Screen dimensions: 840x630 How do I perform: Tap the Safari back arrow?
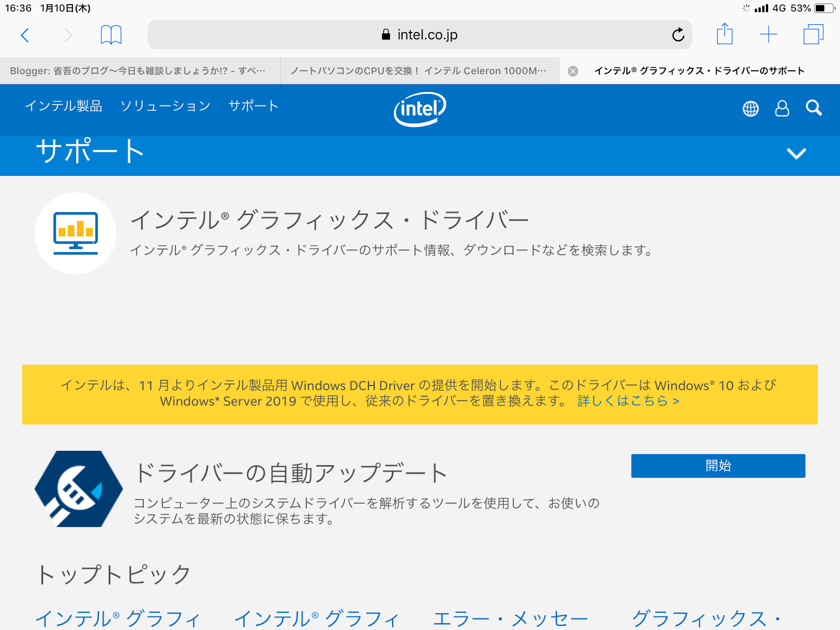coord(25,35)
